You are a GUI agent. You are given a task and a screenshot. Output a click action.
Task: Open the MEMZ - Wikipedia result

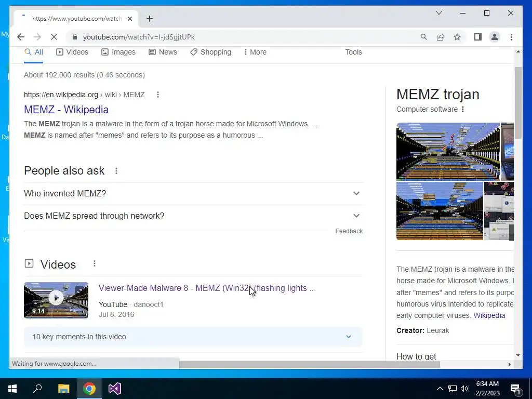[x=66, y=110]
